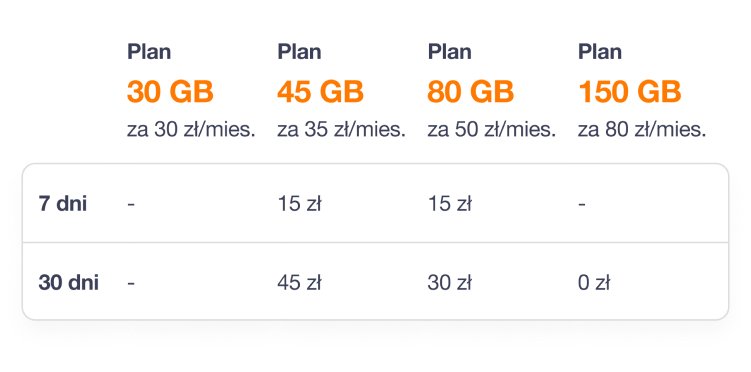Click the 0 zł cell for 150 GB
The width and height of the screenshot is (751, 372).
(x=594, y=283)
